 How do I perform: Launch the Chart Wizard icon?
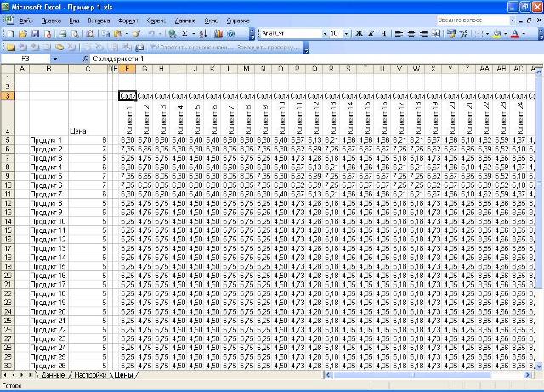tap(218, 34)
